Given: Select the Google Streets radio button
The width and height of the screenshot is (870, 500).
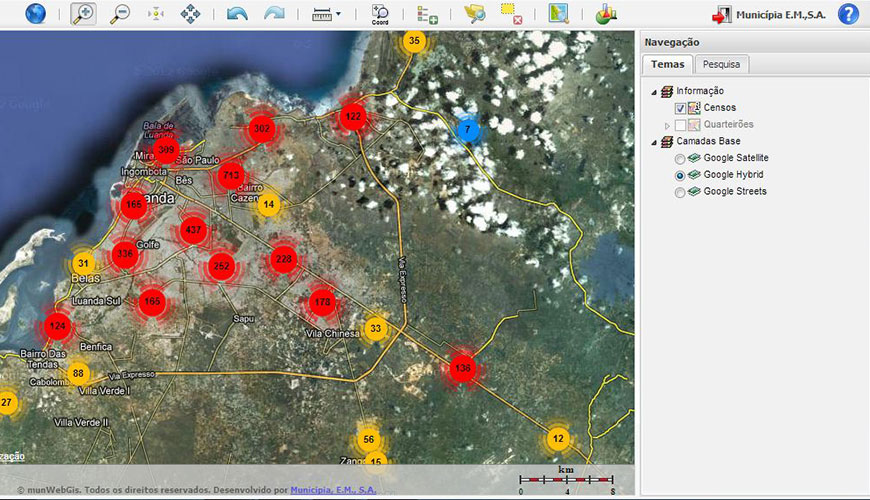Looking at the screenshot, I should tap(680, 193).
